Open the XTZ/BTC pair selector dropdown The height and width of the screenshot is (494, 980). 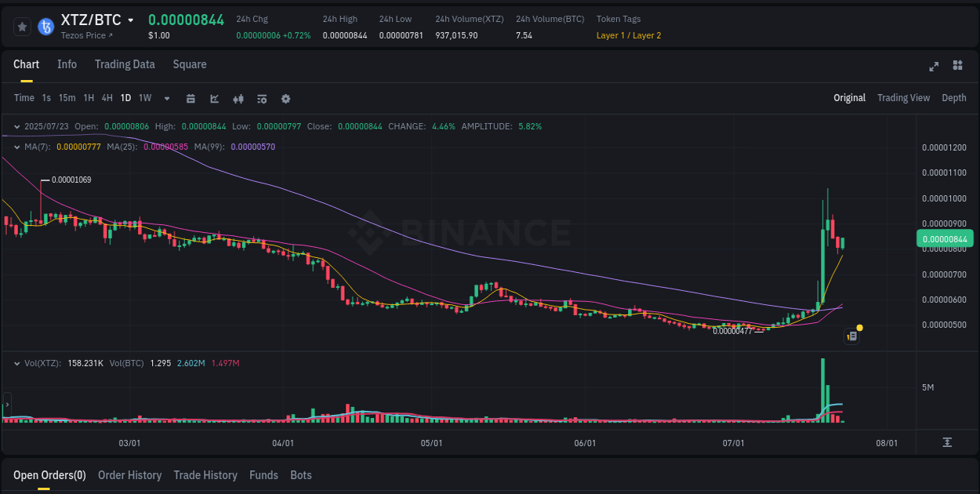130,20
